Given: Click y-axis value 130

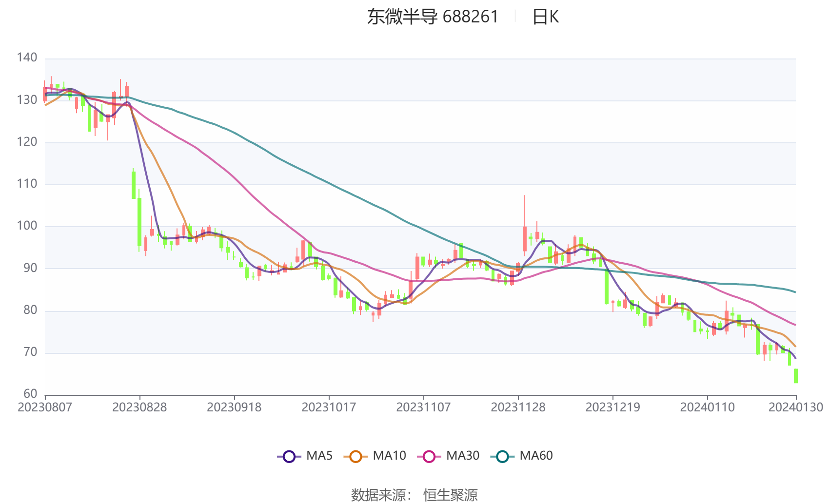Looking at the screenshot, I should (x=27, y=100).
